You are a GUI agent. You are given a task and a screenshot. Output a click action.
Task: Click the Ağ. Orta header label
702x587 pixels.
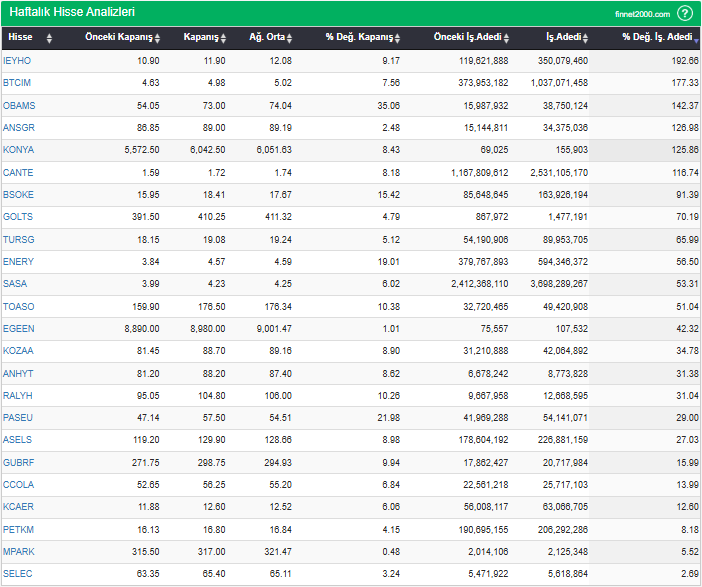pos(267,37)
